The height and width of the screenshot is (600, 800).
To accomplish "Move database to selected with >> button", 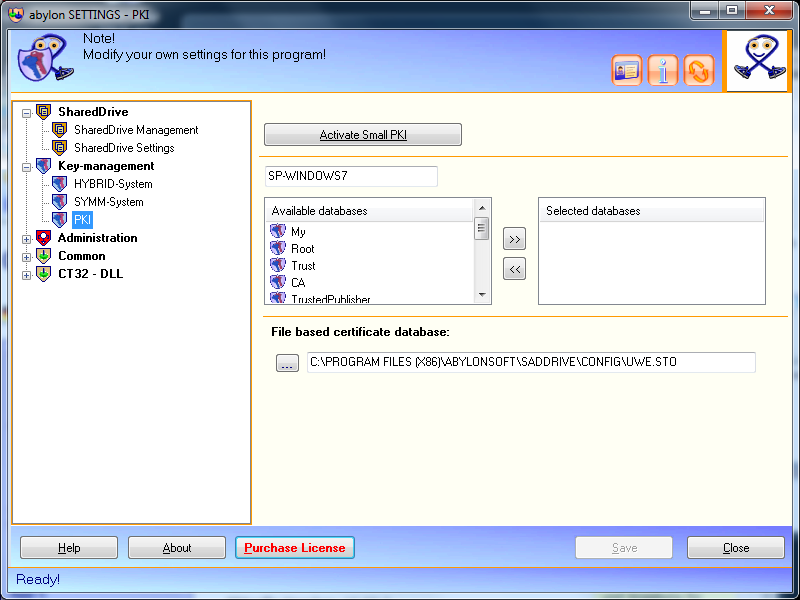I will (514, 239).
